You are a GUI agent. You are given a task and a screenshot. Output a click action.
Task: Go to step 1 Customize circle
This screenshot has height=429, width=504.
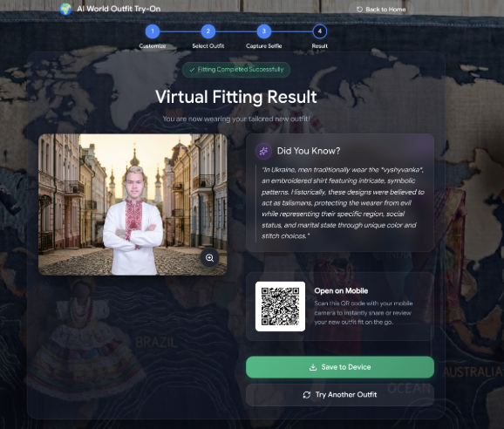pyautogui.click(x=153, y=31)
